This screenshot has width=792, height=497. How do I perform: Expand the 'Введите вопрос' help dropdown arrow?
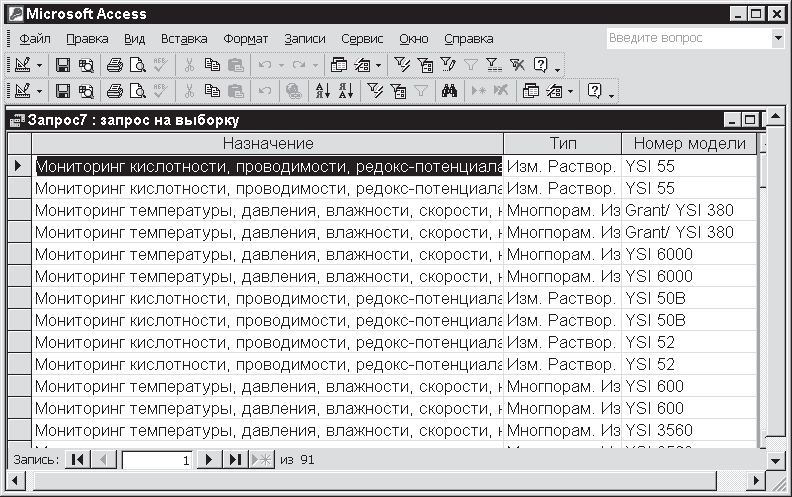tap(778, 38)
